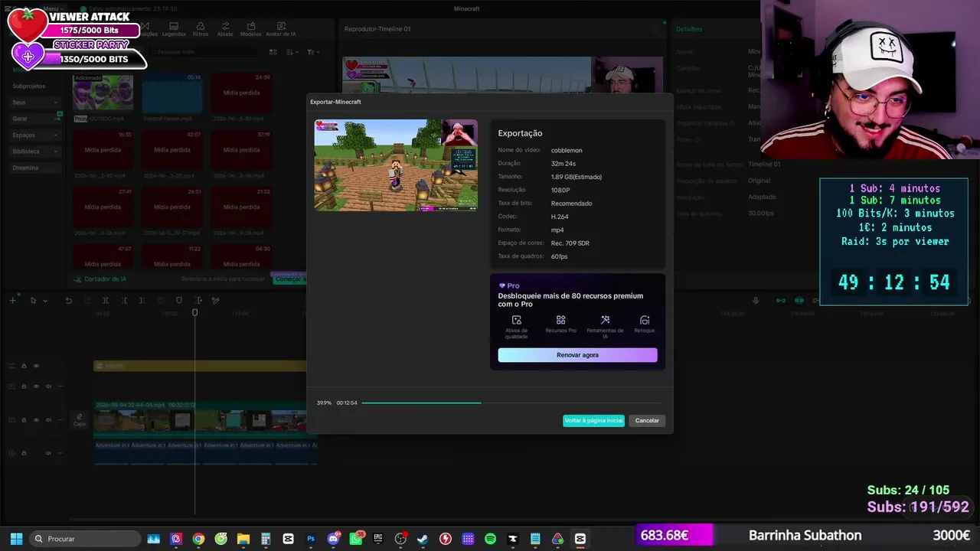Hide the Ajuste adjustment track via eye icon
This screenshot has width=980, height=551.
[x=36, y=366]
